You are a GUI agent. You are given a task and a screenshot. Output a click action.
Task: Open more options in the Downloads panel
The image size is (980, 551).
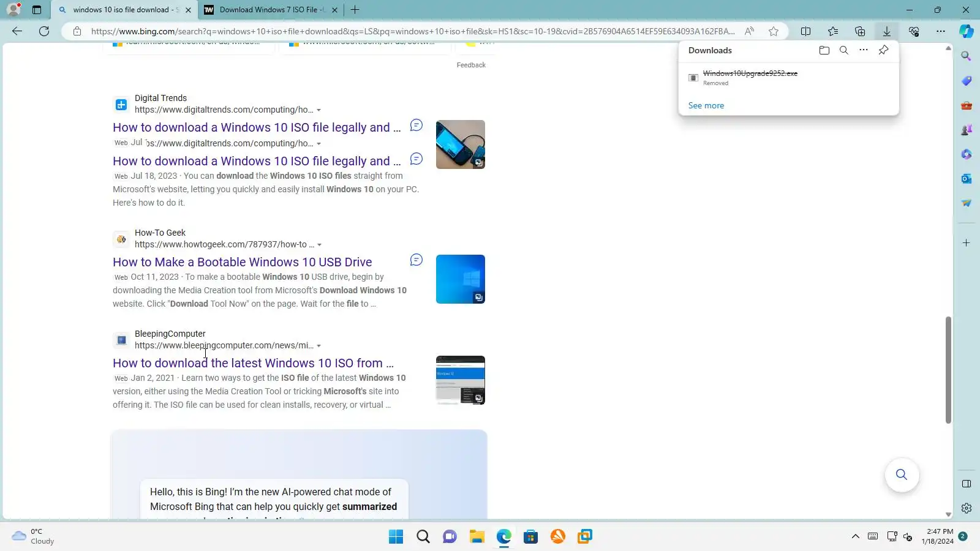pos(864,50)
